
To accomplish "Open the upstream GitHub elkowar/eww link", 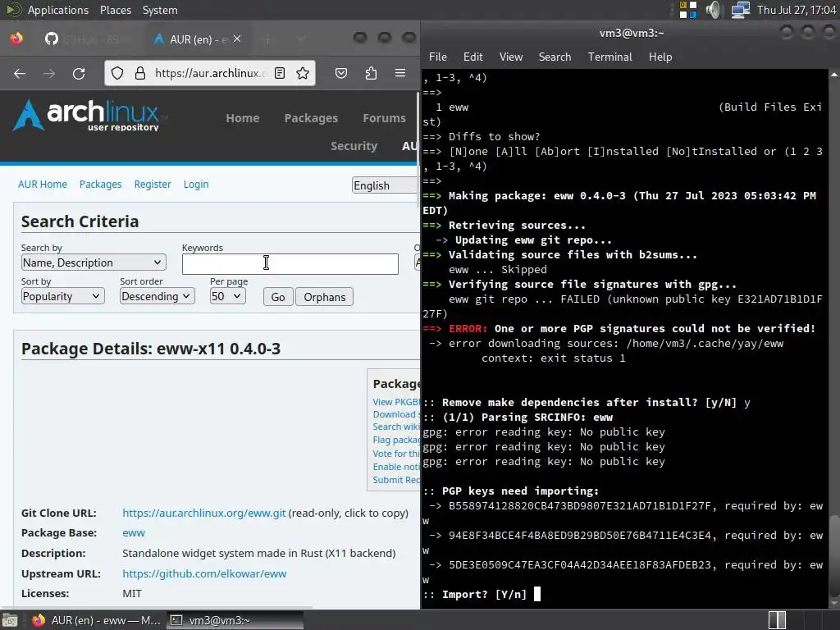I will [204, 573].
